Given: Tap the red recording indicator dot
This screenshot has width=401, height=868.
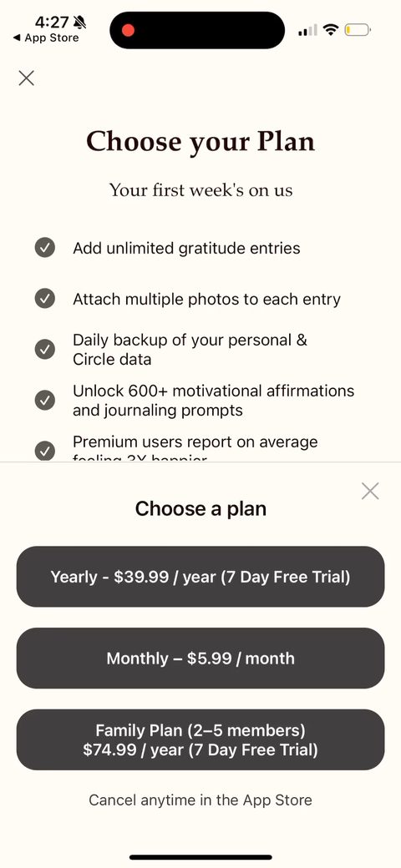Looking at the screenshot, I should coord(129,30).
